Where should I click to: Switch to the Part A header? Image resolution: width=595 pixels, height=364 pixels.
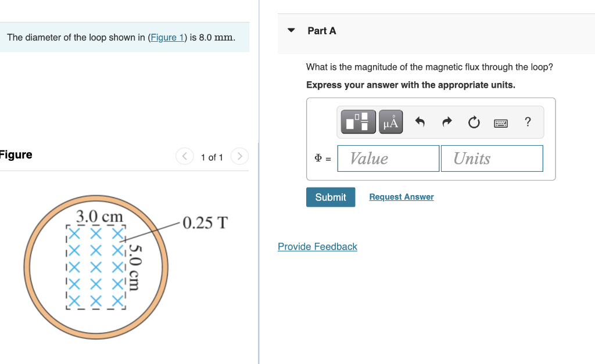tap(323, 31)
